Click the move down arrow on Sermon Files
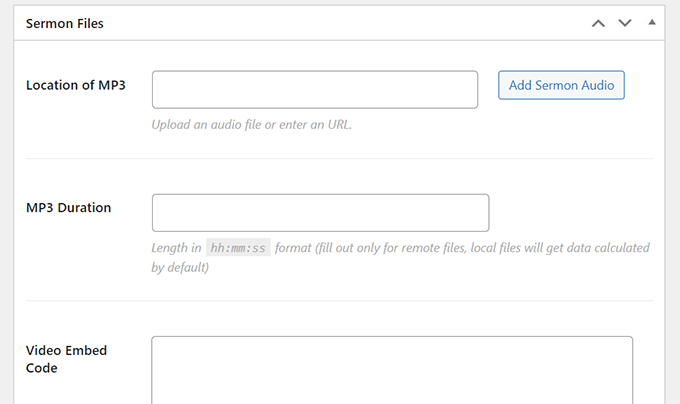Viewport: 680px width, 404px height. pos(625,23)
